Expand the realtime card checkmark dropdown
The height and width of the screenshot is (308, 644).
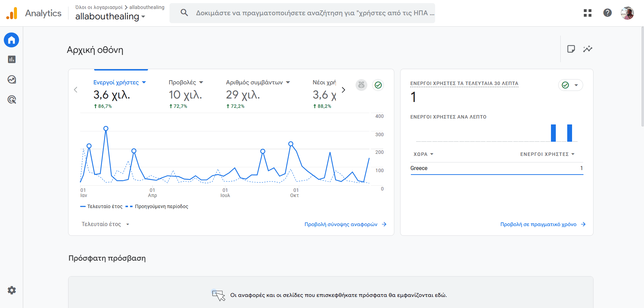click(570, 85)
